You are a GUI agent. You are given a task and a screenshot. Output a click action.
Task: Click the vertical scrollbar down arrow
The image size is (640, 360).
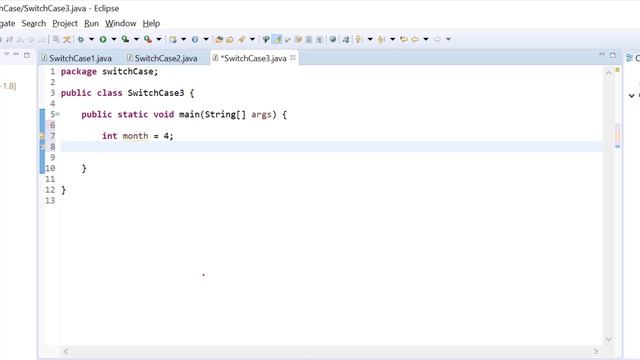(609, 339)
